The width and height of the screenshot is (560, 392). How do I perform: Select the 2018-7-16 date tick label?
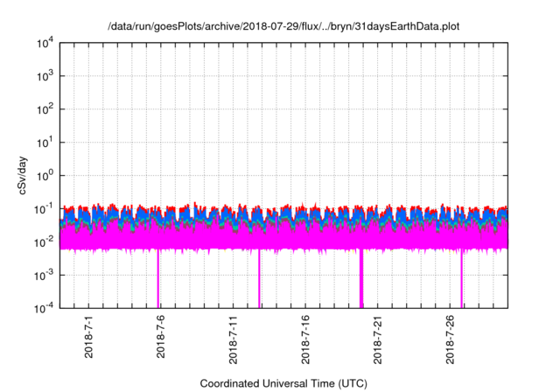305,339
